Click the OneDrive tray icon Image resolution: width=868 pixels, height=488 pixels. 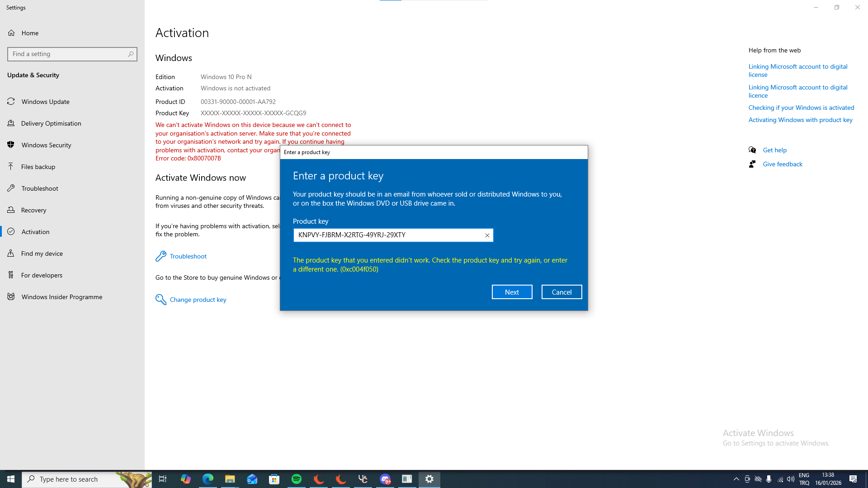758,479
